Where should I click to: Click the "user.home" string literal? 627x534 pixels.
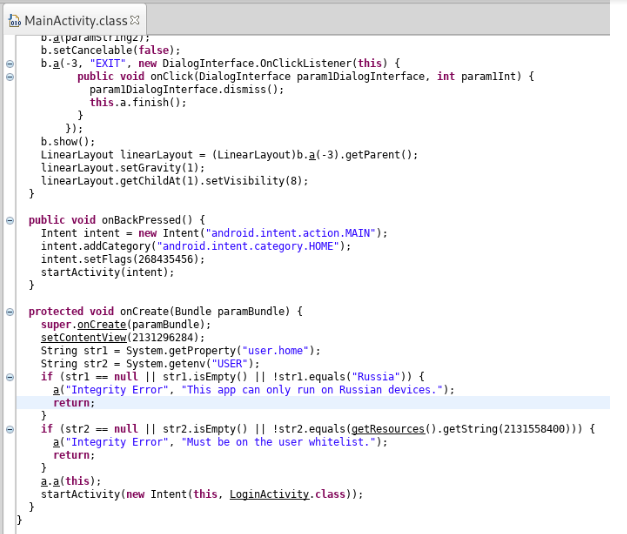click(276, 351)
